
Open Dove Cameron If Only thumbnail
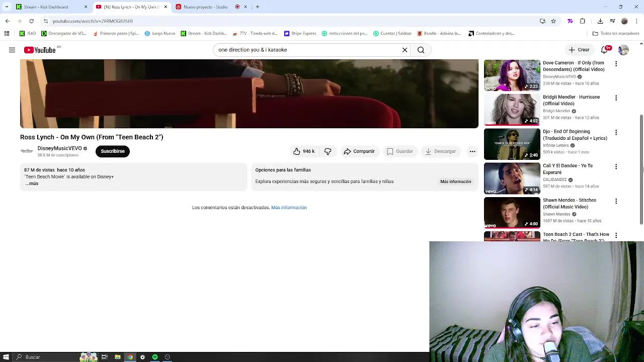pos(512,75)
